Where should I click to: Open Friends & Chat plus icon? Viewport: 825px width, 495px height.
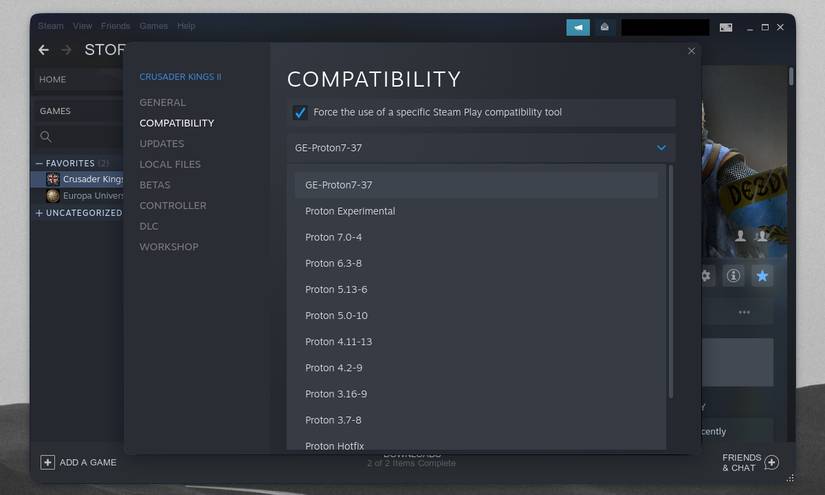coord(771,462)
